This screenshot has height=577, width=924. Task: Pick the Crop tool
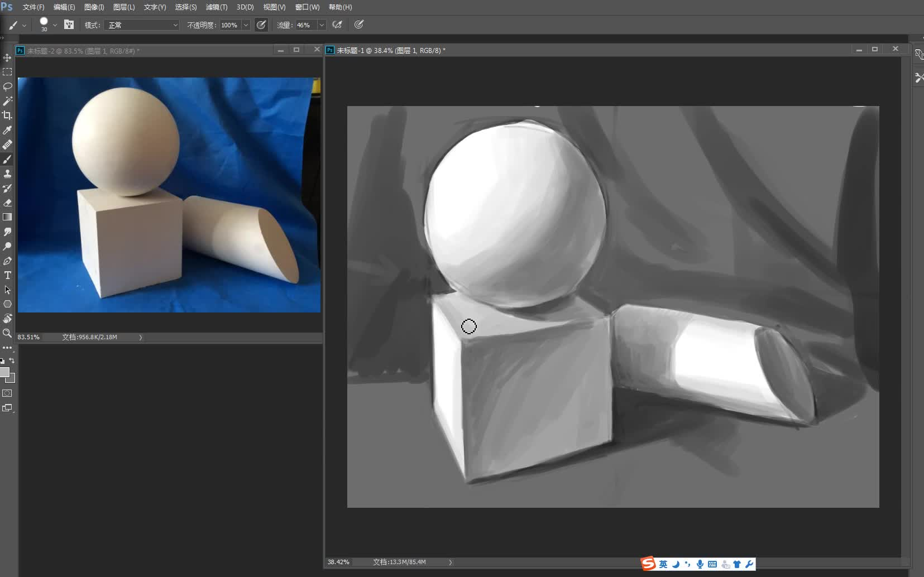pos(7,116)
